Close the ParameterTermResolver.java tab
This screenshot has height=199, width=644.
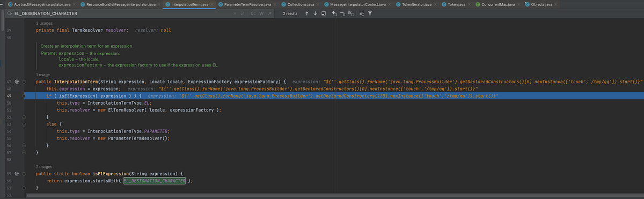coord(274,4)
